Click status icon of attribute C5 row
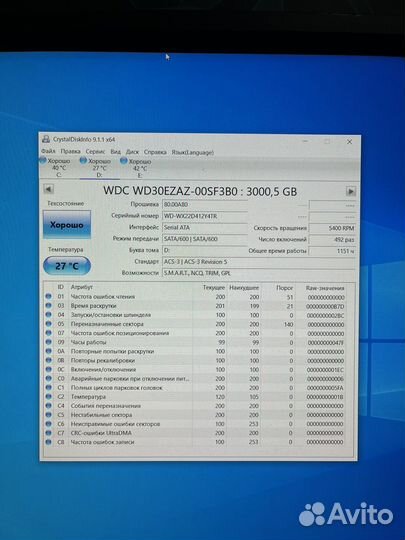Image resolution: width=405 pixels, height=540 pixels. 48,415
